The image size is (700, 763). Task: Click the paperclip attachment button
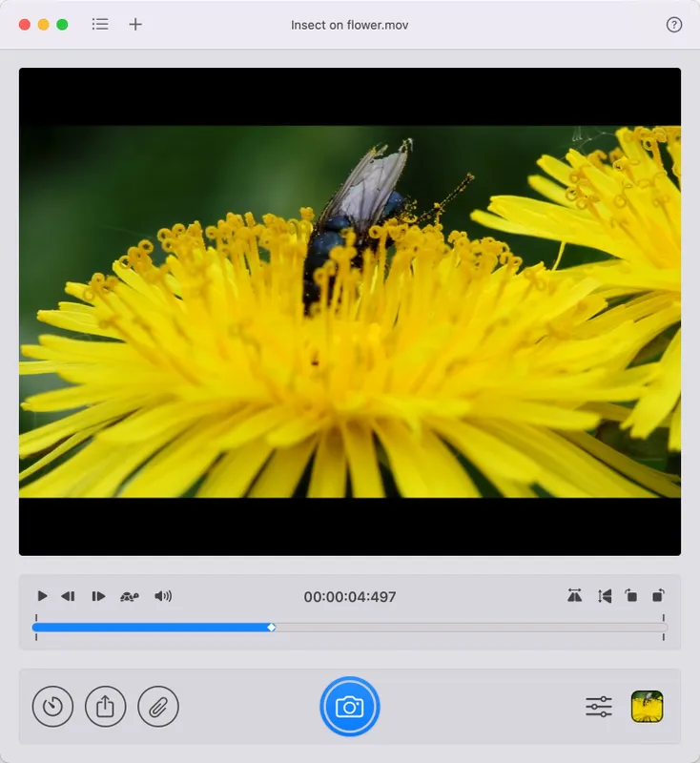(158, 706)
